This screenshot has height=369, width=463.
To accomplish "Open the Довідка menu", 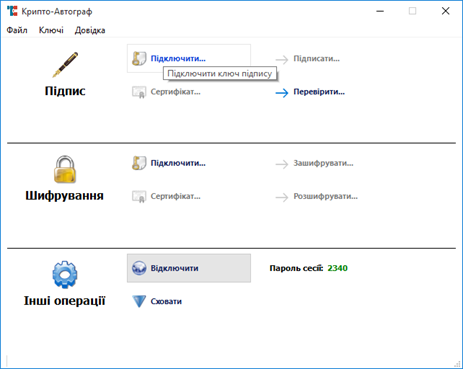I will click(90, 30).
